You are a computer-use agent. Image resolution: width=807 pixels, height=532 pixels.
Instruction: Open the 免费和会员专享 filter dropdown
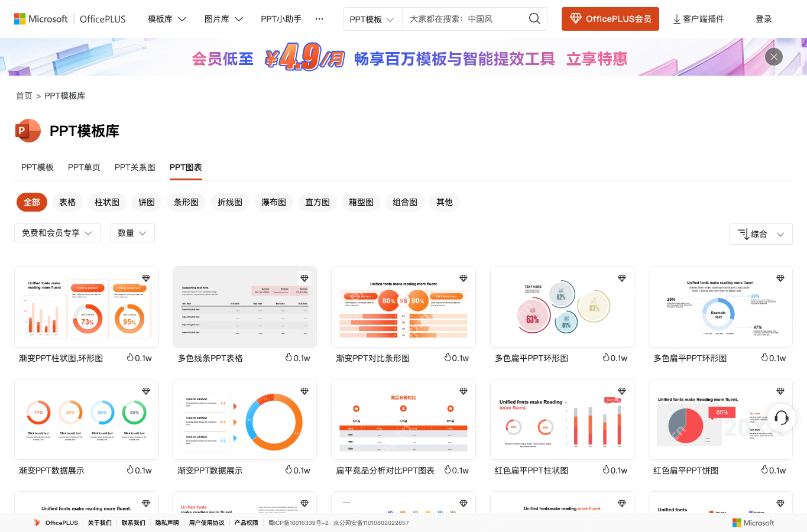click(57, 233)
